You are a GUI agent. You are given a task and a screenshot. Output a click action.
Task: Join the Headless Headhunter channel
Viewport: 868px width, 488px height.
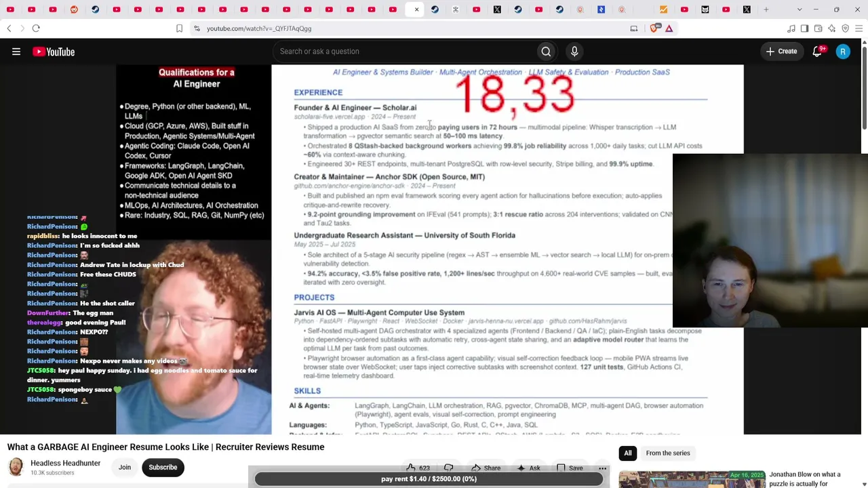pyautogui.click(x=125, y=467)
